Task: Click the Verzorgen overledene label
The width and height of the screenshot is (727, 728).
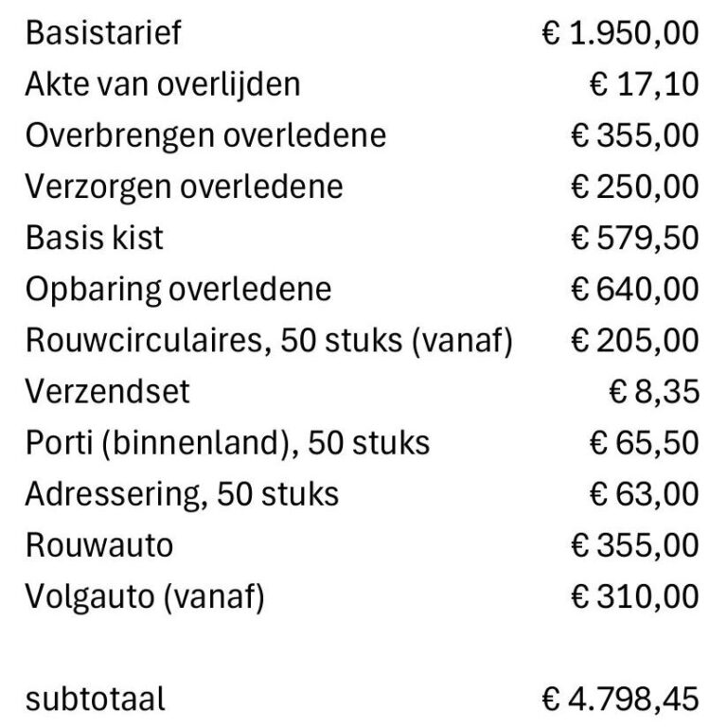Action: click(x=184, y=186)
